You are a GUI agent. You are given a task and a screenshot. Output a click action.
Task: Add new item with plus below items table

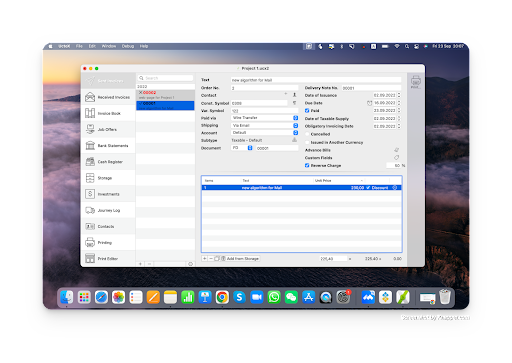pos(205,258)
